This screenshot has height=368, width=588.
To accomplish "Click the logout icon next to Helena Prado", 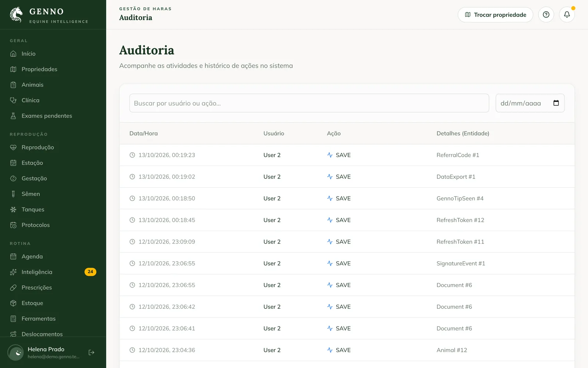I will click(92, 353).
